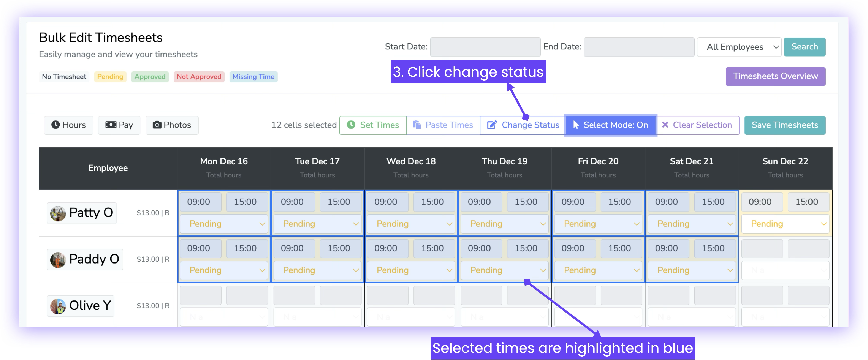Click the camera icon beside Photos
Screen dimensions: 868x360
click(x=157, y=125)
